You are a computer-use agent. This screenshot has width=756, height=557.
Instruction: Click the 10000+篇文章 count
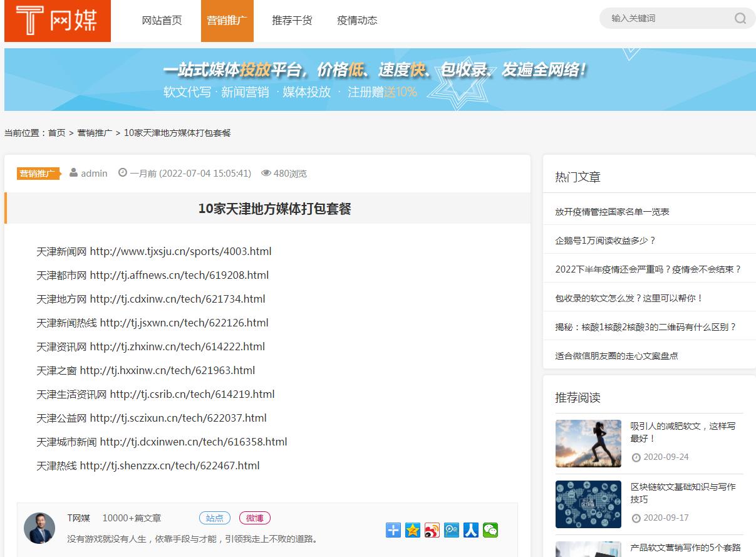pyautogui.click(x=132, y=518)
